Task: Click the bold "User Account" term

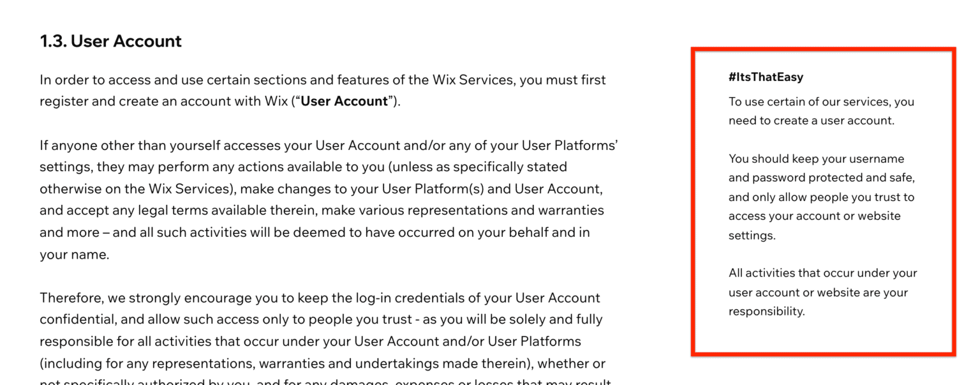Action: pyautogui.click(x=344, y=101)
